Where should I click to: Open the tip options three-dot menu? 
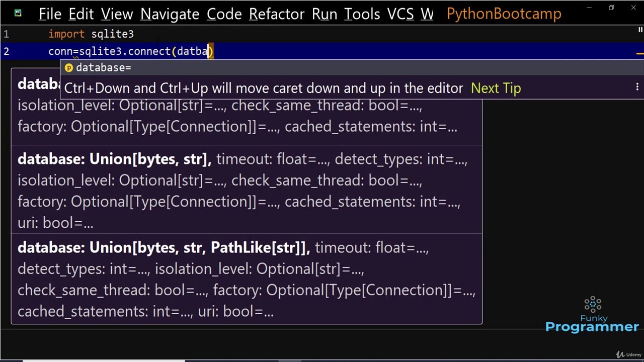[x=637, y=87]
